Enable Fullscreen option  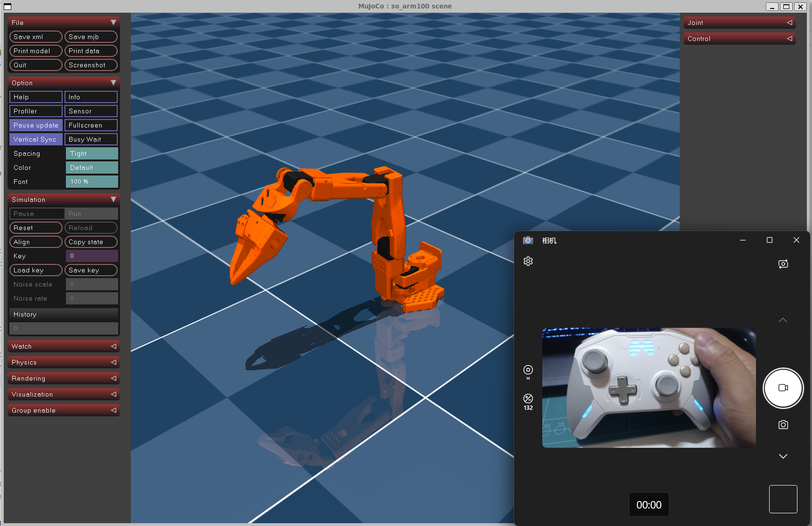pos(91,125)
